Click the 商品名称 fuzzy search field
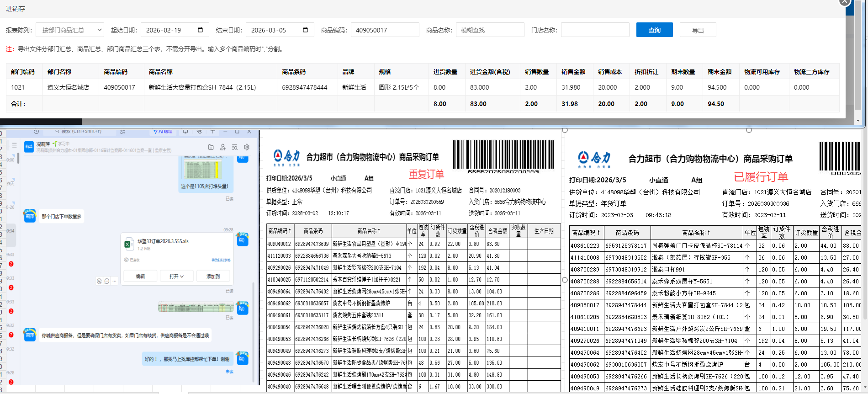Viewport: 868px width, 394px height. (x=490, y=30)
